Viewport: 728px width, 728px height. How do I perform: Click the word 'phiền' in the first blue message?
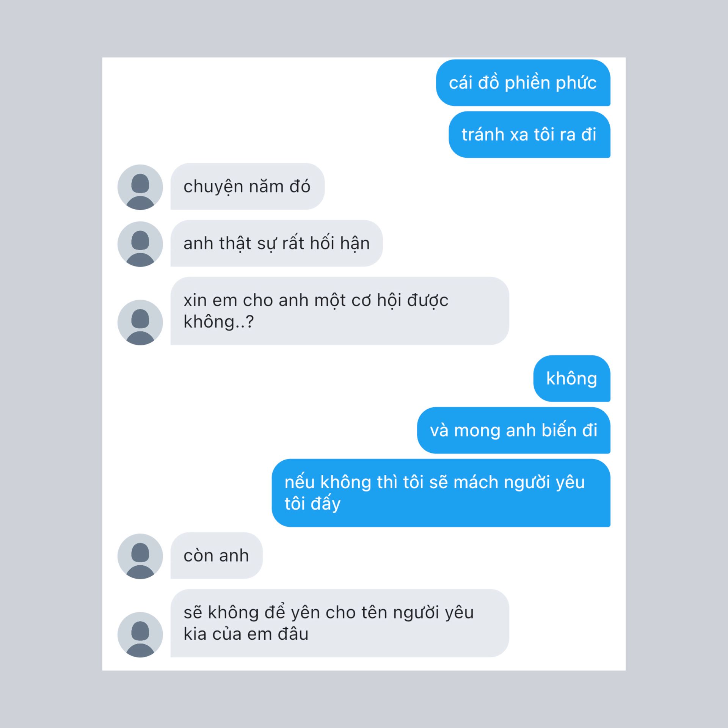[x=527, y=83]
